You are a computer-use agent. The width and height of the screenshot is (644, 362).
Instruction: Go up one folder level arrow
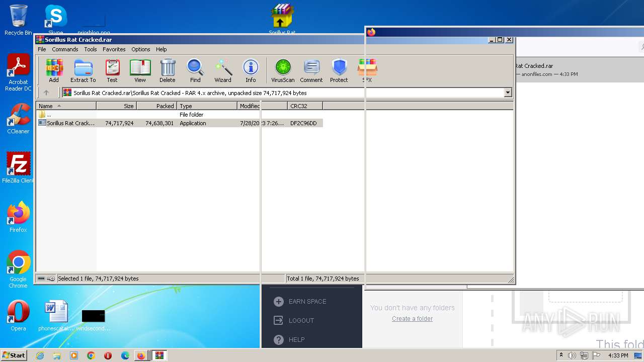tap(46, 93)
